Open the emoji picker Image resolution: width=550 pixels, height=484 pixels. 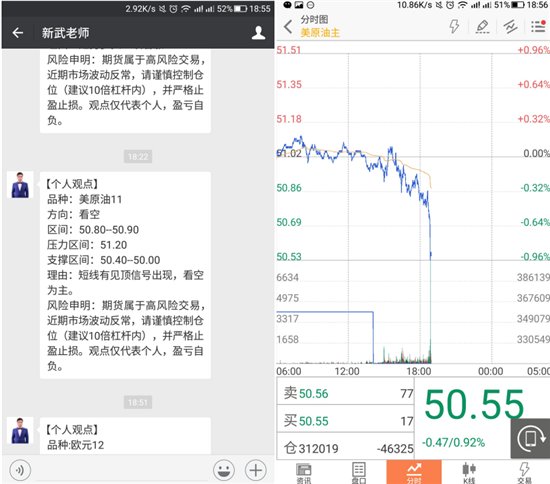(224, 470)
